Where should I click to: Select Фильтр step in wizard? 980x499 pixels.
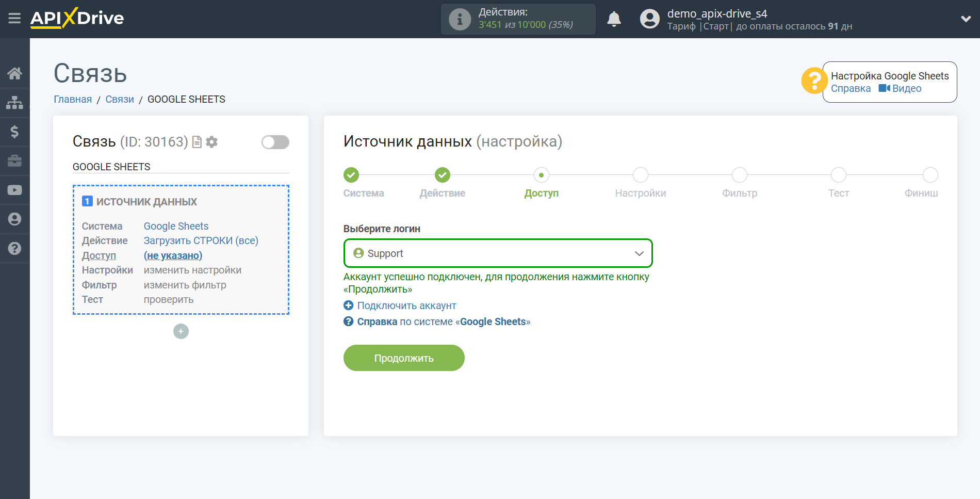coord(739,175)
